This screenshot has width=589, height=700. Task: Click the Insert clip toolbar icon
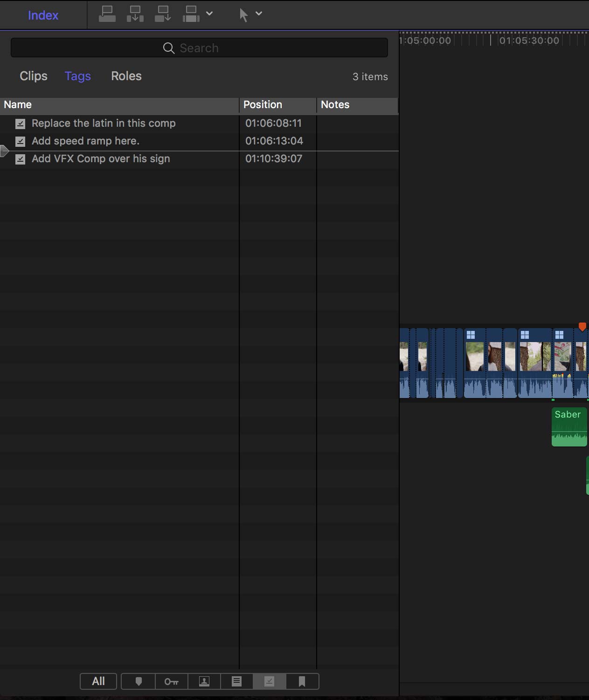(x=135, y=14)
